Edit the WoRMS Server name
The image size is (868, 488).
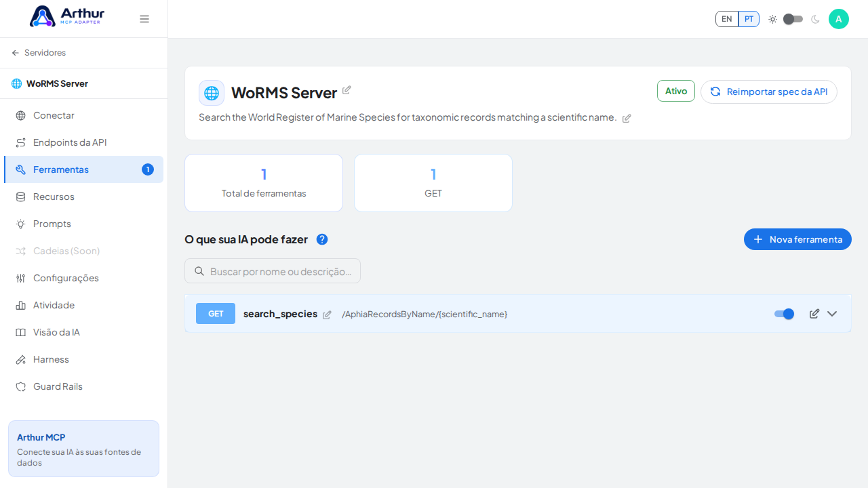point(347,90)
